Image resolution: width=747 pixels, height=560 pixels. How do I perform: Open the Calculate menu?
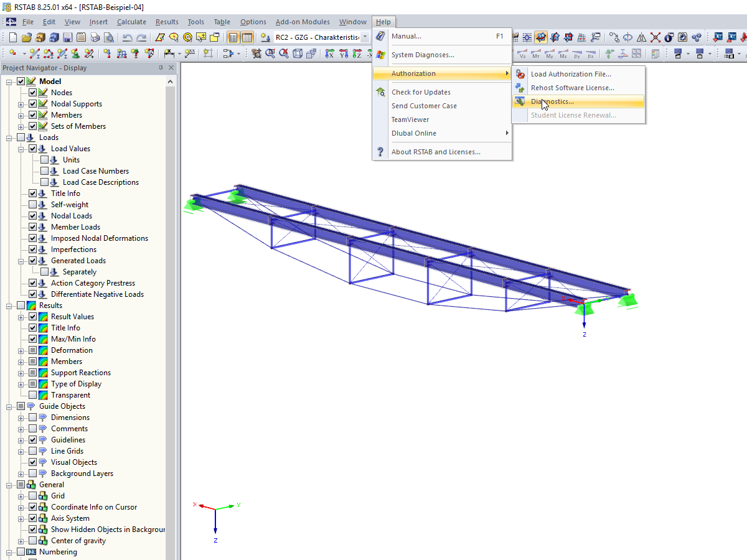coord(131,22)
